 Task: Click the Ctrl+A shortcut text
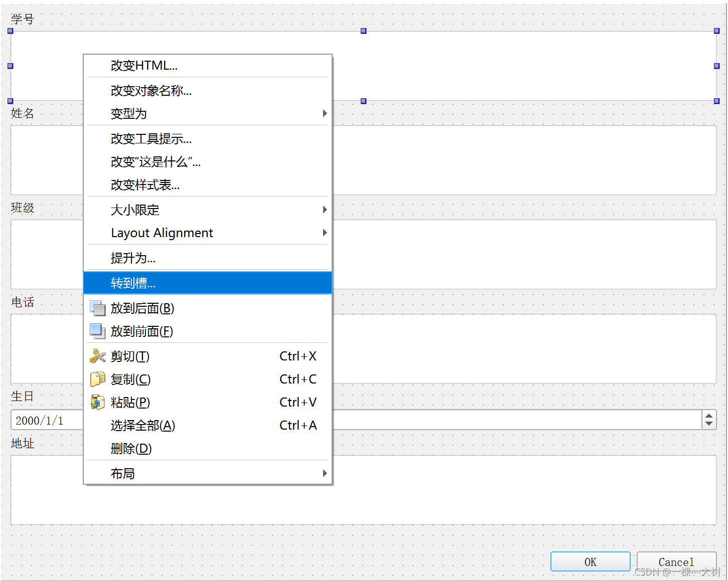[x=298, y=425]
